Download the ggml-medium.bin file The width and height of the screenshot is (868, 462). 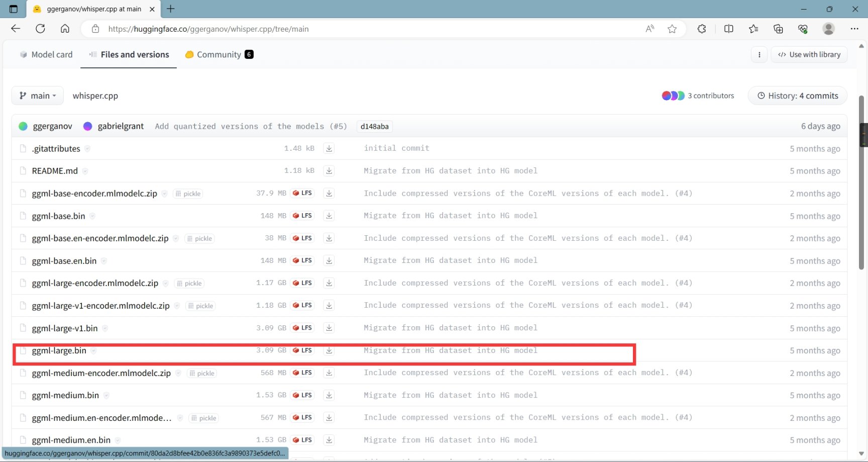point(329,395)
